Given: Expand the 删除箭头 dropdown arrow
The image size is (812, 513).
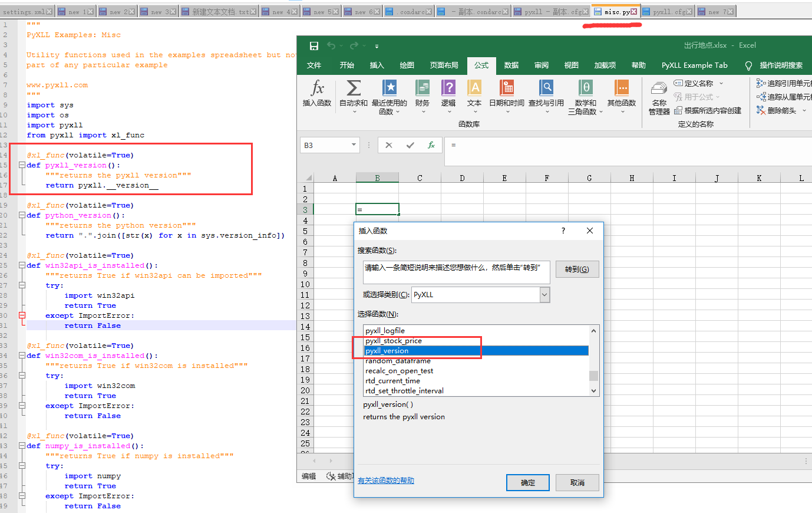Looking at the screenshot, I should click(804, 111).
